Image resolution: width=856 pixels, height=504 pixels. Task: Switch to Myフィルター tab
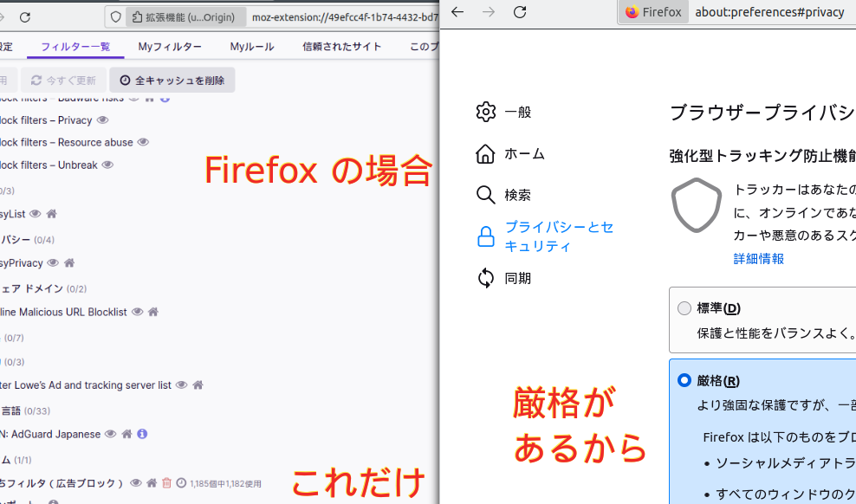tap(170, 47)
